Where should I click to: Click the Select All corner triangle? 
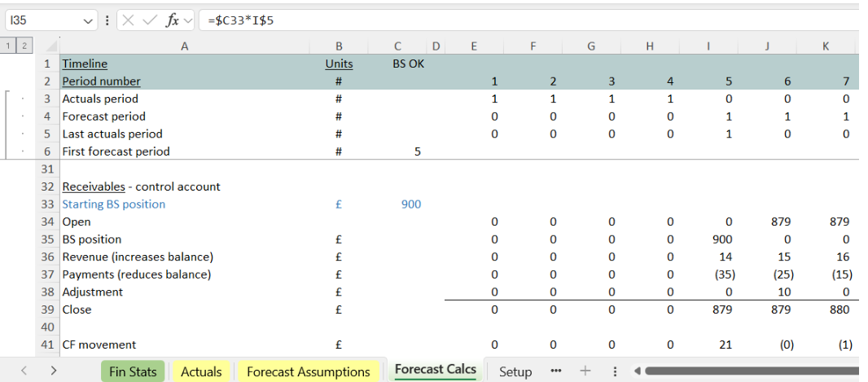click(x=50, y=46)
